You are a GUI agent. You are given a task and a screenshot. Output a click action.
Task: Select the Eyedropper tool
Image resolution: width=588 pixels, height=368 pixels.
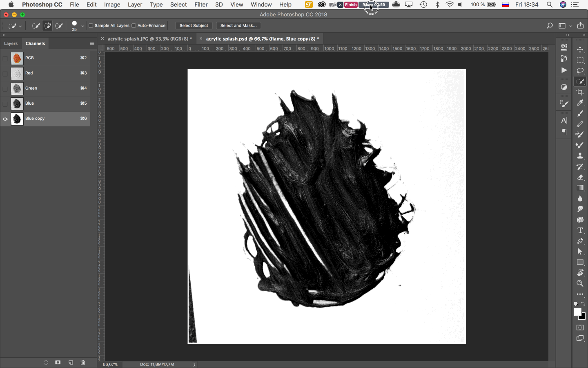(580, 103)
